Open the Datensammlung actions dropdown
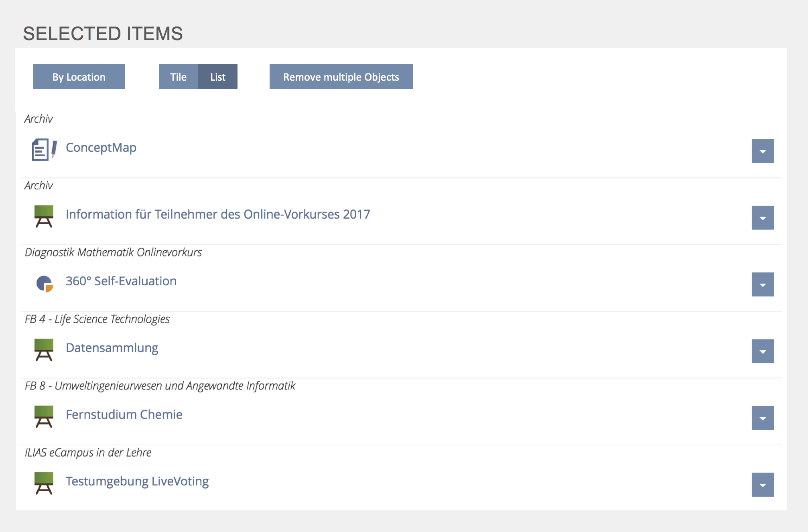 point(762,351)
